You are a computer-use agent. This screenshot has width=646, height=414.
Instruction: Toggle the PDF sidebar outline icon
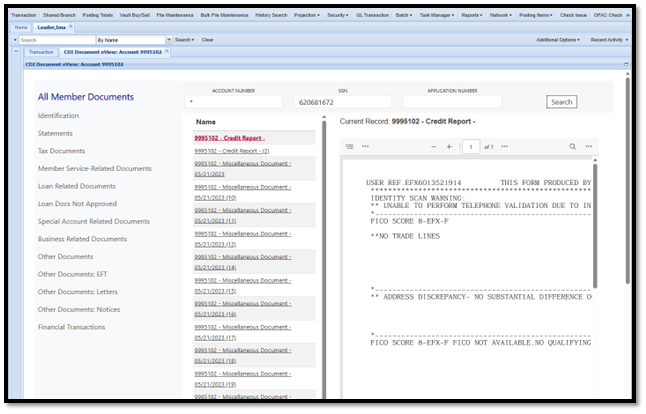(x=349, y=147)
